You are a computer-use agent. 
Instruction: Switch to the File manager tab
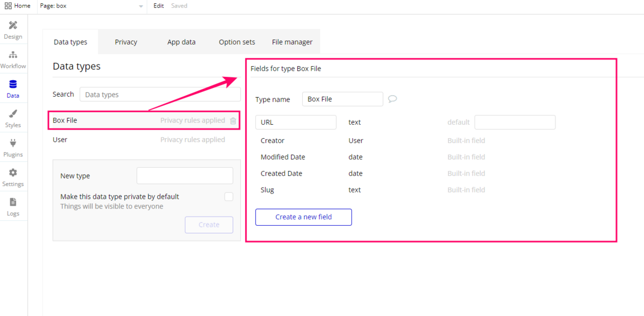[292, 42]
